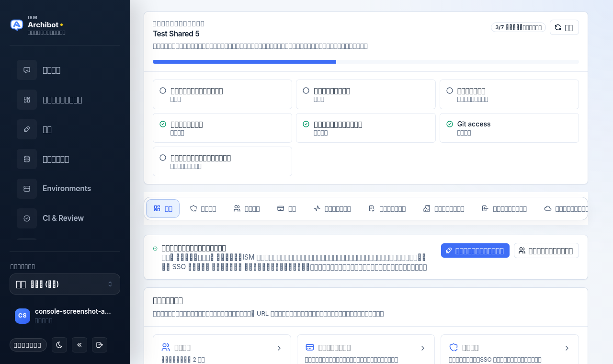613x364 pixels.
Task: Expand the people quick-link card chevron
Action: [279, 348]
